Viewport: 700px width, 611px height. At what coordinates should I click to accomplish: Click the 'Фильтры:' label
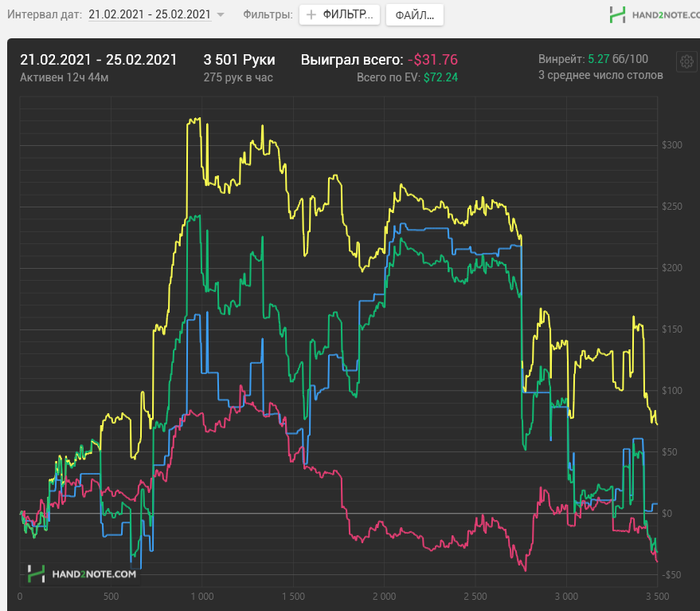click(268, 15)
